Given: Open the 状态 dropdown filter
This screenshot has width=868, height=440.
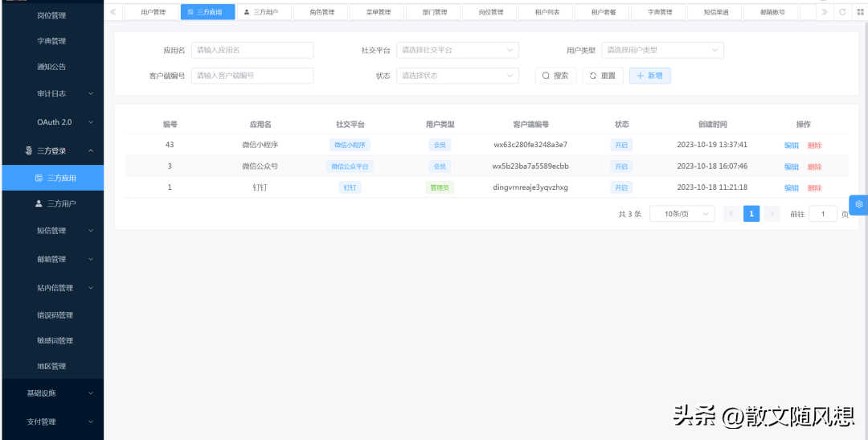Looking at the screenshot, I should (x=457, y=76).
